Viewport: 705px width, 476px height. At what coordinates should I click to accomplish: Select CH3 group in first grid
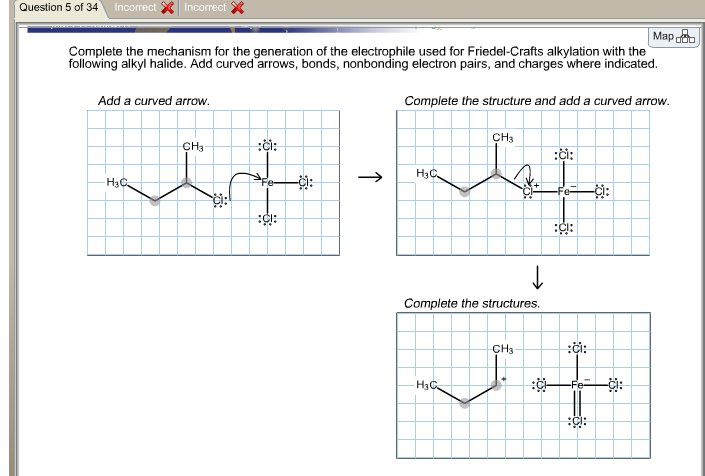click(192, 147)
